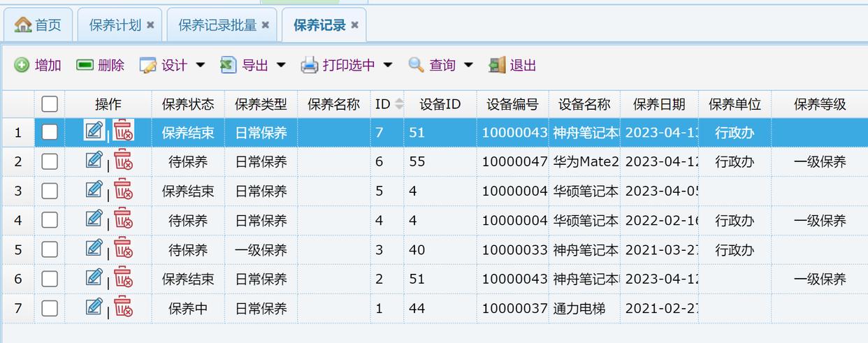Switch to the 保养计划 tab

click(115, 25)
